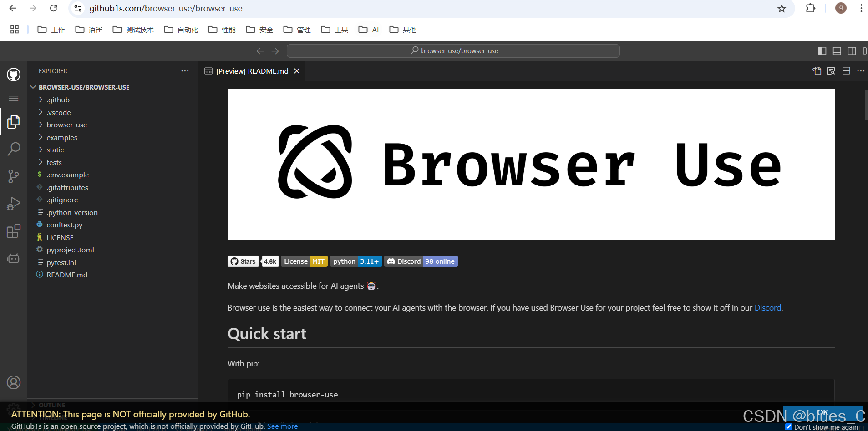Toggle primary side bar layout icon
The image size is (868, 431).
[822, 51]
